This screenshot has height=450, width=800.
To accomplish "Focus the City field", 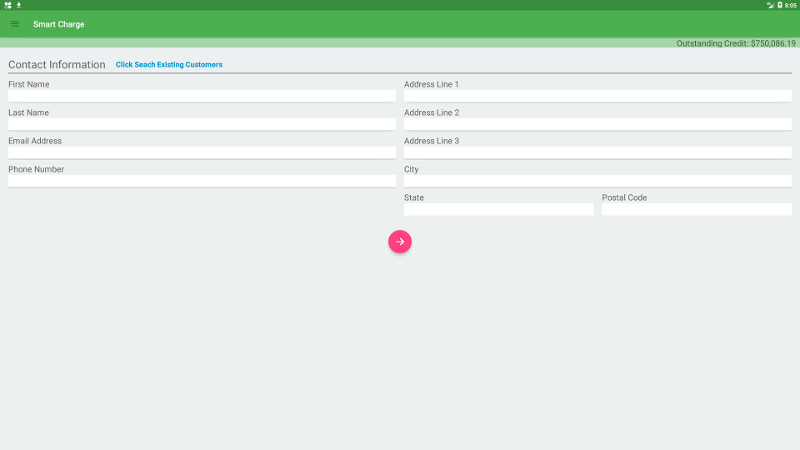I will (598, 181).
